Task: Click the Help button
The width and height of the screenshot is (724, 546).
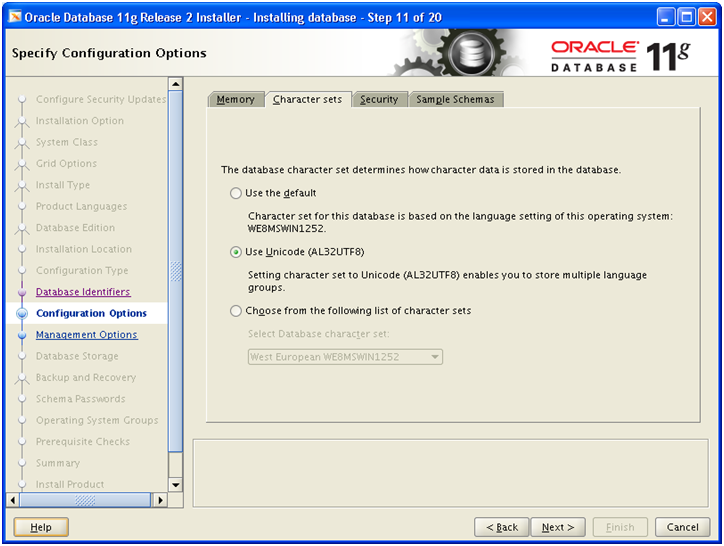Action: pos(41,527)
